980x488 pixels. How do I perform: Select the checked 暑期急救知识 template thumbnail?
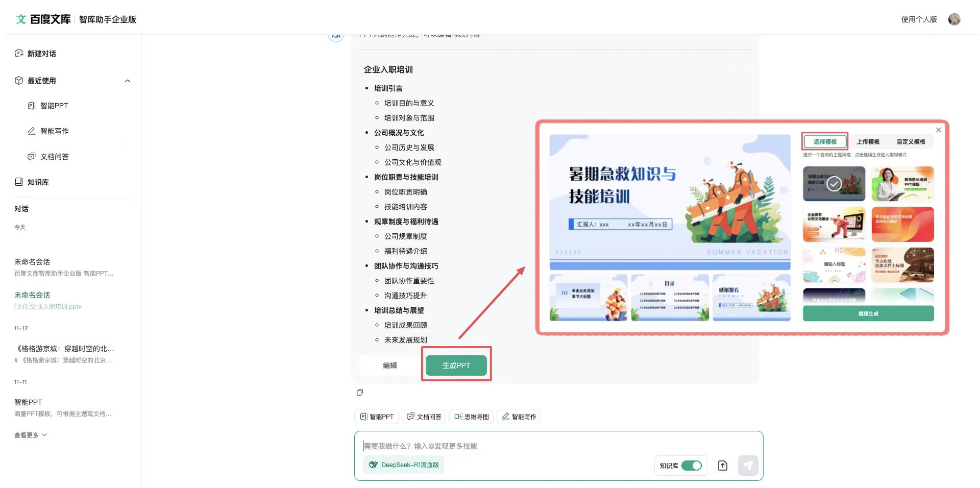click(834, 183)
